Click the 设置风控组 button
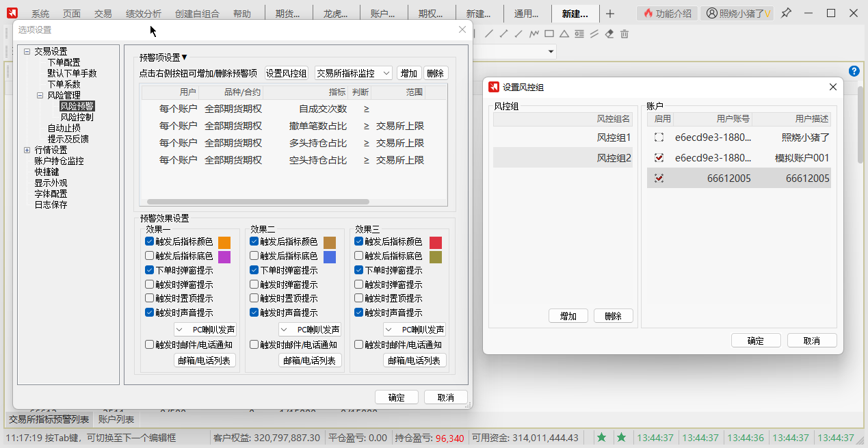 click(287, 73)
